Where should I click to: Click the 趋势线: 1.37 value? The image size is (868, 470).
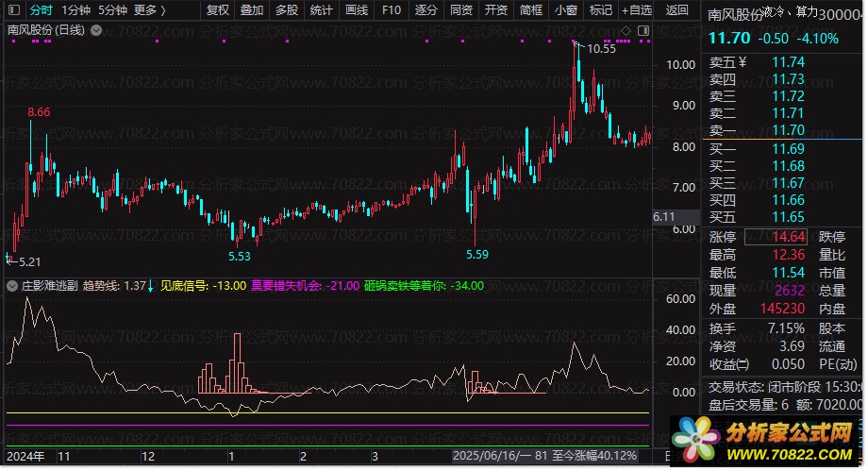click(114, 286)
